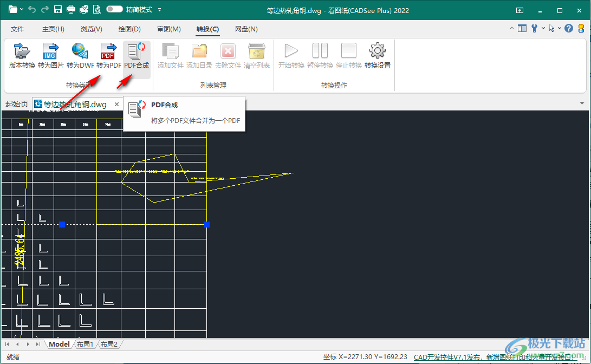Switch to the 浏览(V) tab
591x364 pixels.
tap(91, 29)
